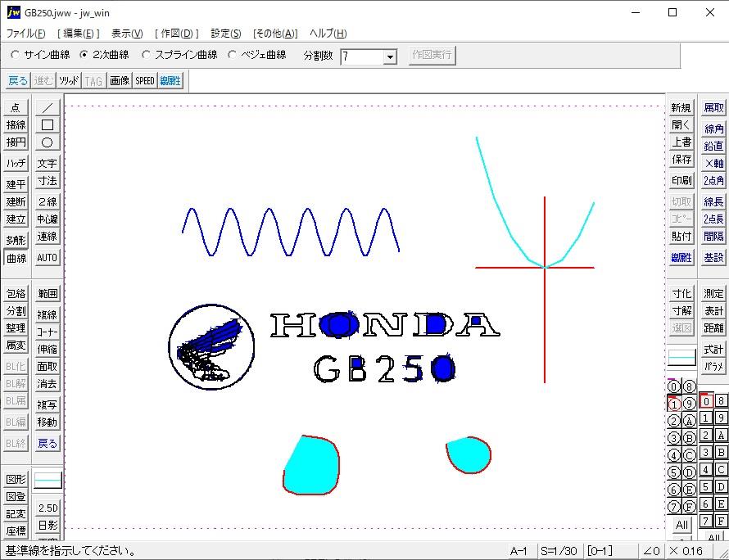729x560 pixels.
Task: Click the 基設 basic settings button
Action: point(713,257)
